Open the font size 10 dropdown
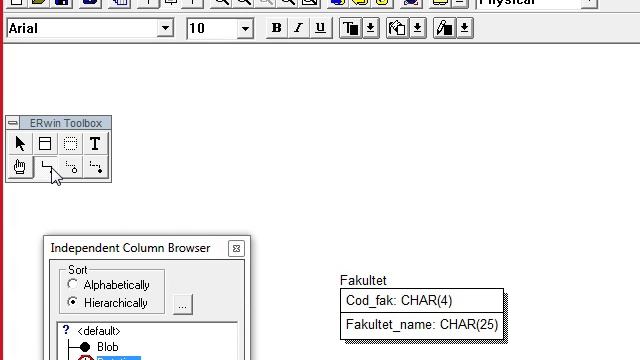This screenshot has width=640, height=360. 245,28
